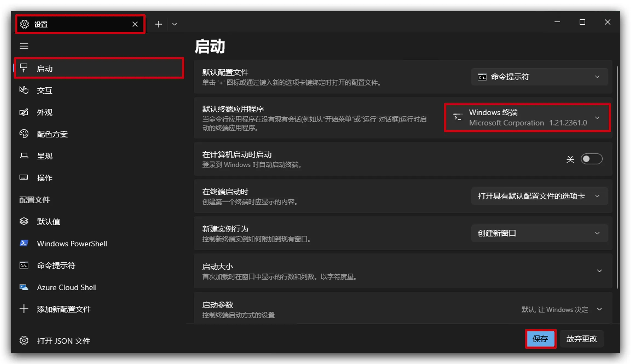Open the 默认配置文件 dropdown showing 命令提示符
Image resolution: width=631 pixels, height=364 pixels.
click(x=540, y=77)
